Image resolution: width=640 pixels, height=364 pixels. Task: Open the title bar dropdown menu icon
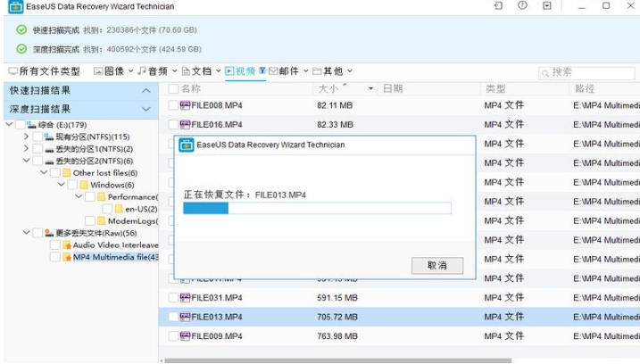[547, 5]
